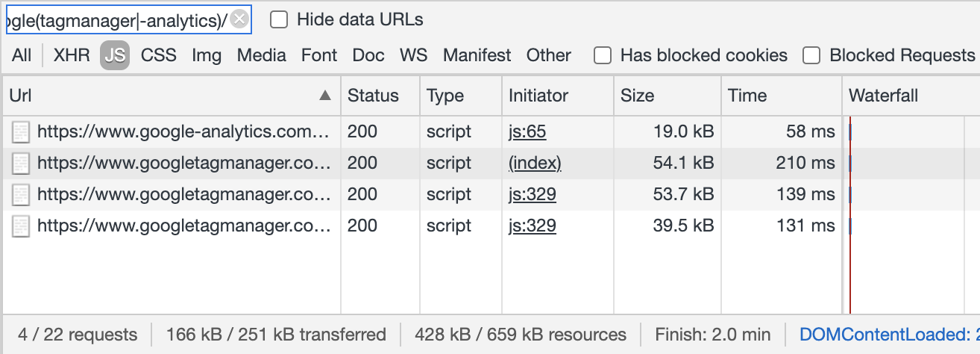Screen dimensions: 980x354
Task: Filter by Img requests
Action: point(207,55)
